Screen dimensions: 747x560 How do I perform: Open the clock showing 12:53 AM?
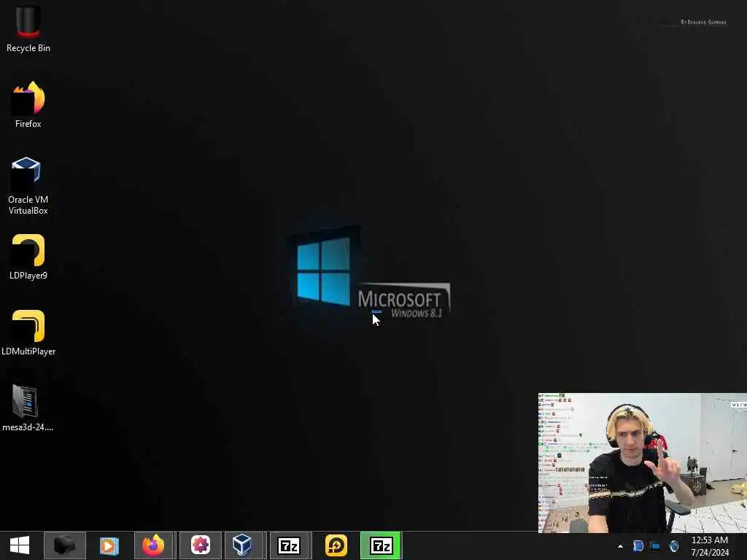[710, 546]
